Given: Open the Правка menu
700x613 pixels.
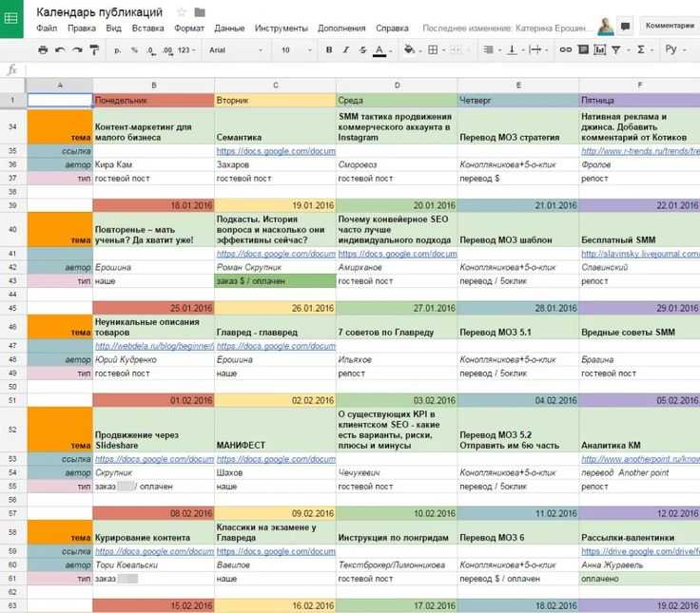Looking at the screenshot, I should [x=82, y=29].
